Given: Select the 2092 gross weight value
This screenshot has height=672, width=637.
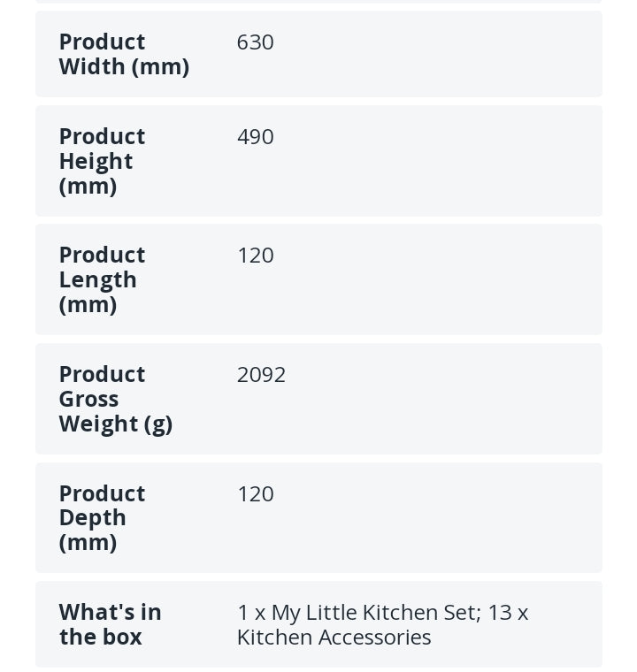Looking at the screenshot, I should pyautogui.click(x=261, y=375).
